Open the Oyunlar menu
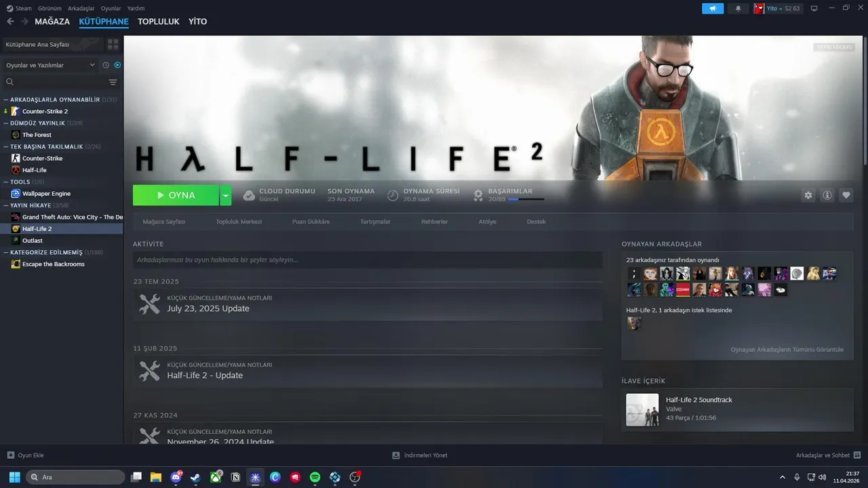 [x=111, y=8]
